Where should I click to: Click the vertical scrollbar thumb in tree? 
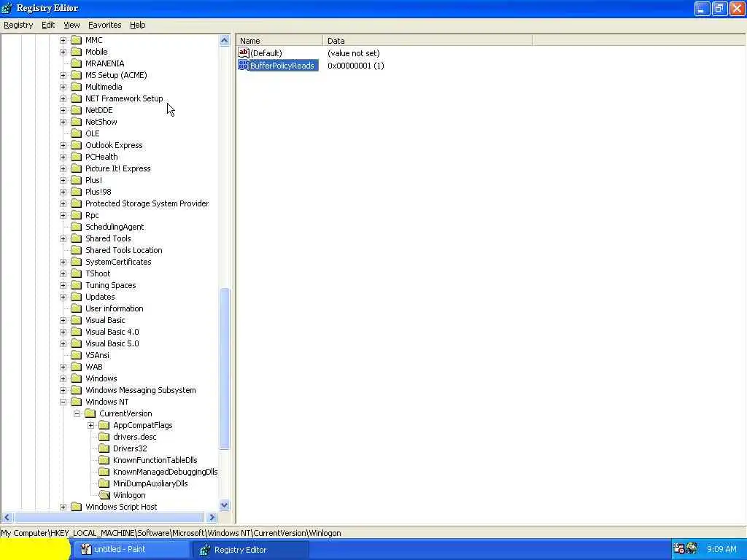click(x=225, y=368)
